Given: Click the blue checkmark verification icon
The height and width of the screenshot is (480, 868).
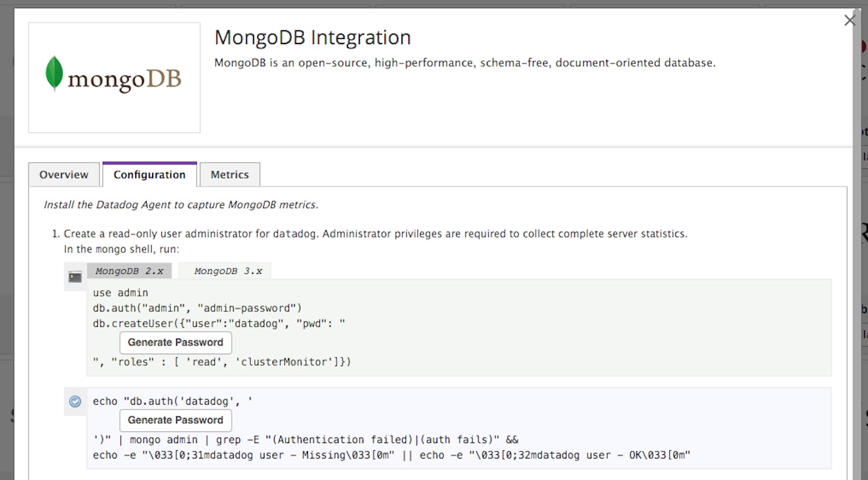Looking at the screenshot, I should pyautogui.click(x=75, y=402).
